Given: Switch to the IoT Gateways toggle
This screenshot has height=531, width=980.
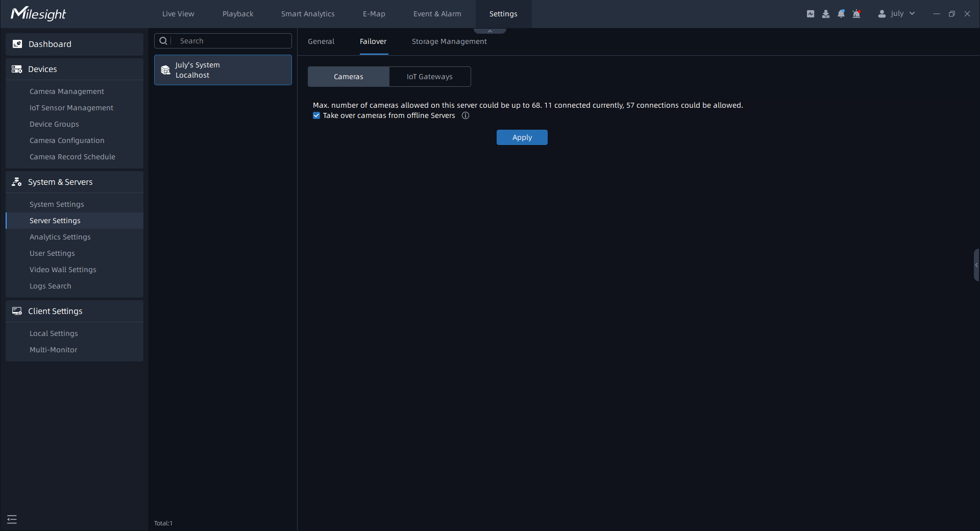Looking at the screenshot, I should pyautogui.click(x=429, y=77).
